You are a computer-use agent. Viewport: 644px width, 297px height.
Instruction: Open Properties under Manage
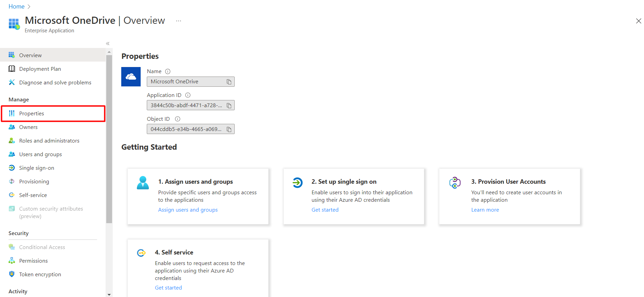click(x=53, y=113)
